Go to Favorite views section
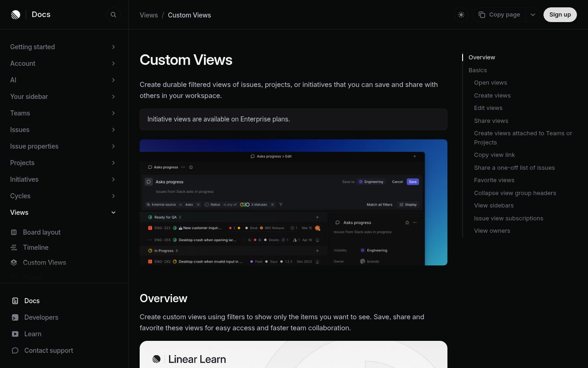The width and height of the screenshot is (588, 368). coord(494,180)
